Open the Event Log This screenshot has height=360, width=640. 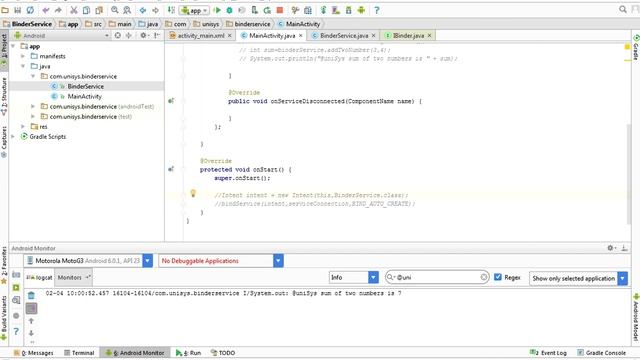pyautogui.click(x=548, y=353)
